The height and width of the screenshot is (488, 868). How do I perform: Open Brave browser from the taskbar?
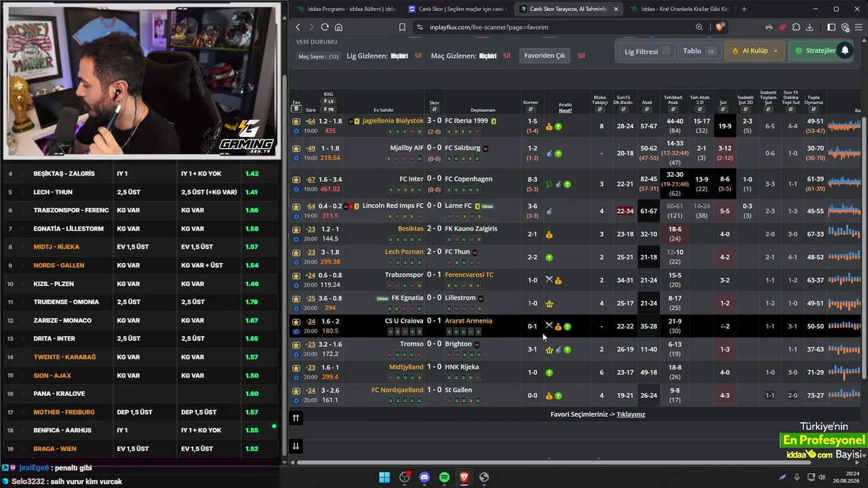click(464, 477)
